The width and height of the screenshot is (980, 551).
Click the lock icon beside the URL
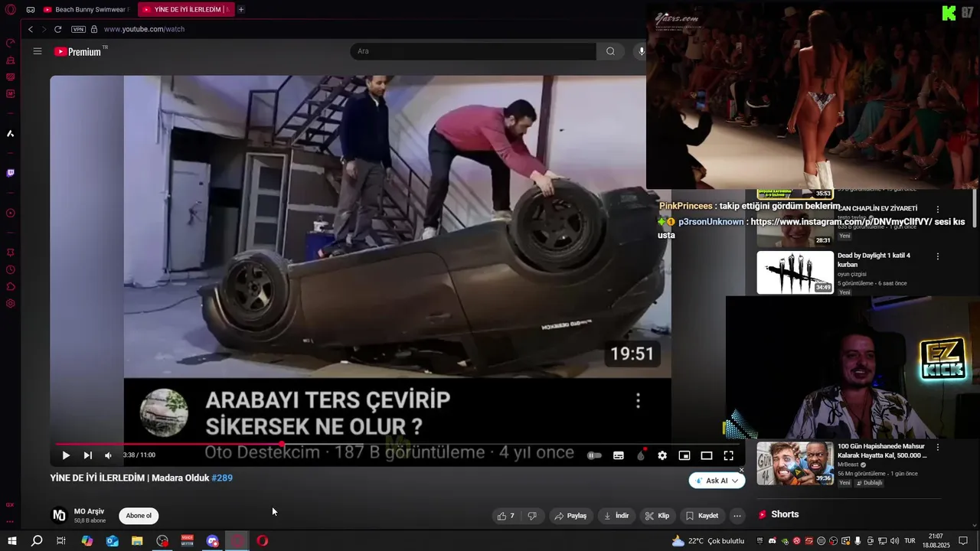[x=94, y=29]
